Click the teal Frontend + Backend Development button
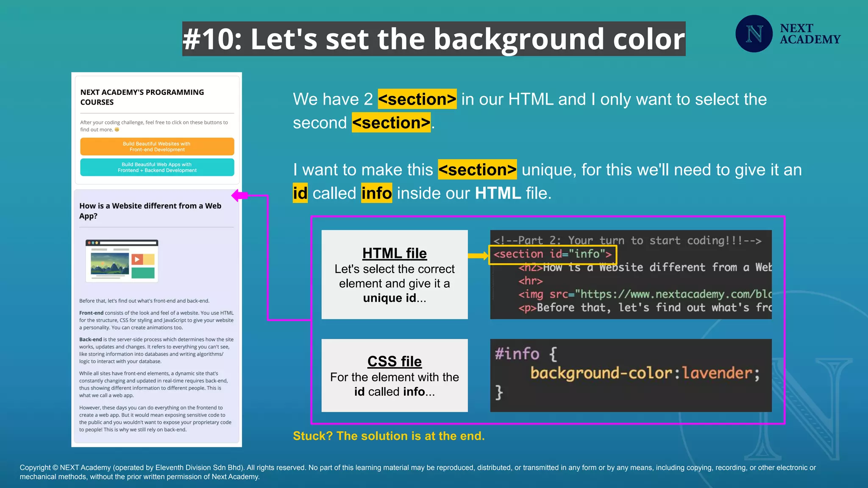The height and width of the screenshot is (488, 868). tap(157, 167)
